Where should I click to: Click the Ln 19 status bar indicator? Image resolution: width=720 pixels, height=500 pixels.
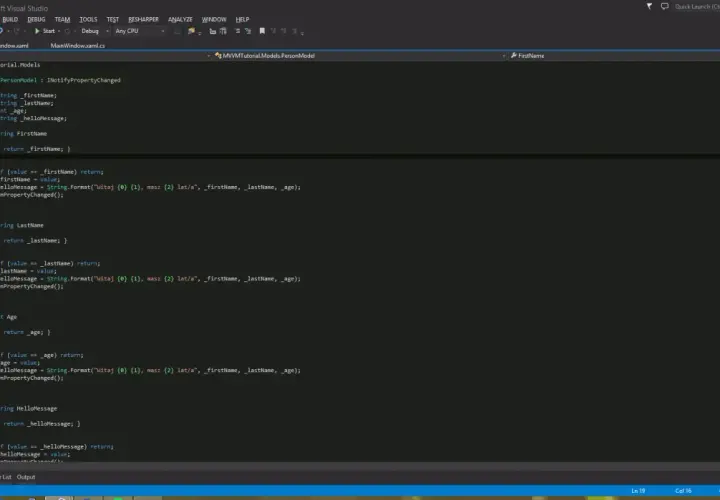(x=638, y=491)
